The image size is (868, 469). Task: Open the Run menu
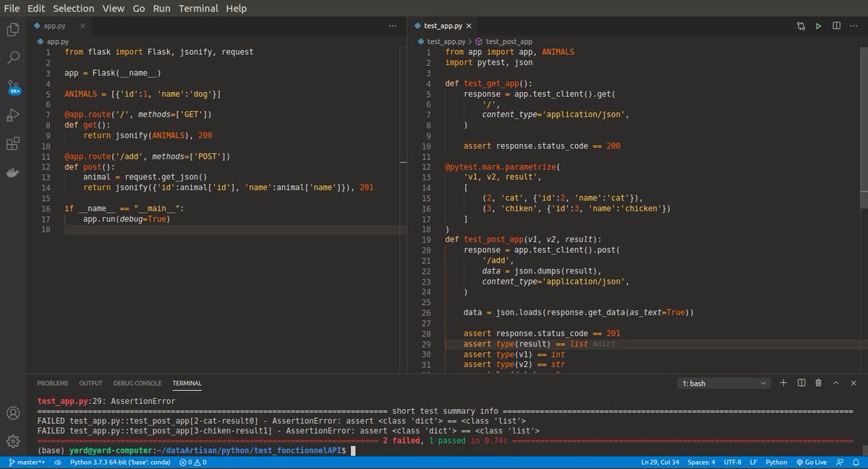coord(161,8)
